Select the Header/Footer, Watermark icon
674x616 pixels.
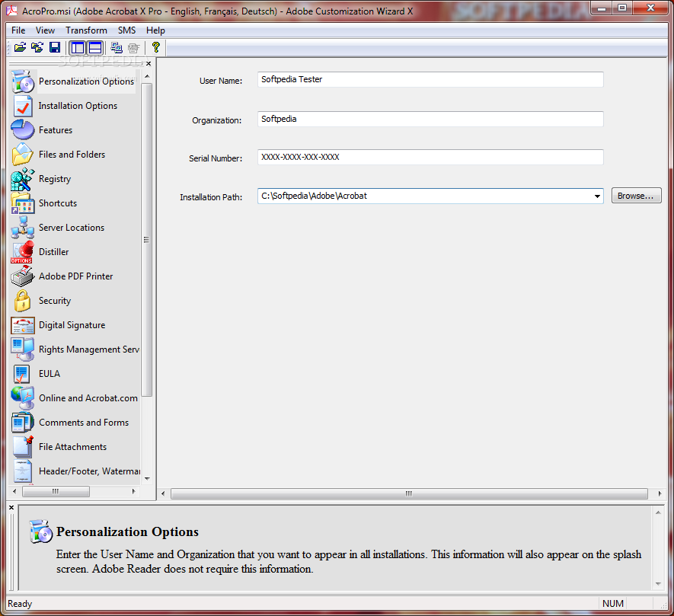coord(23,471)
